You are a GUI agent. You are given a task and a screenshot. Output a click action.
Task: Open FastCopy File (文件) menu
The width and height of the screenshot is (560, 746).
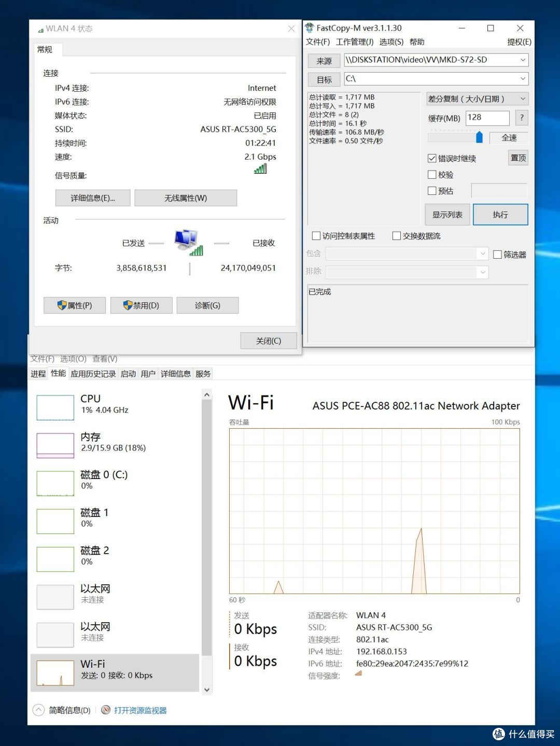[318, 42]
